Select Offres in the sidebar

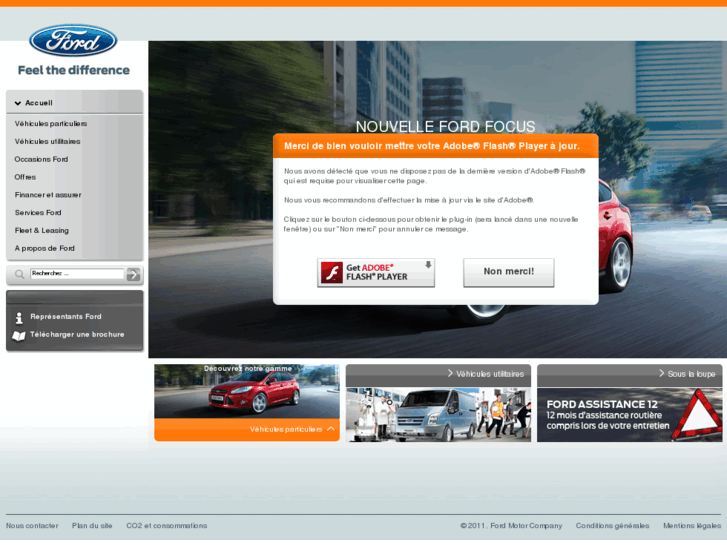pos(25,177)
